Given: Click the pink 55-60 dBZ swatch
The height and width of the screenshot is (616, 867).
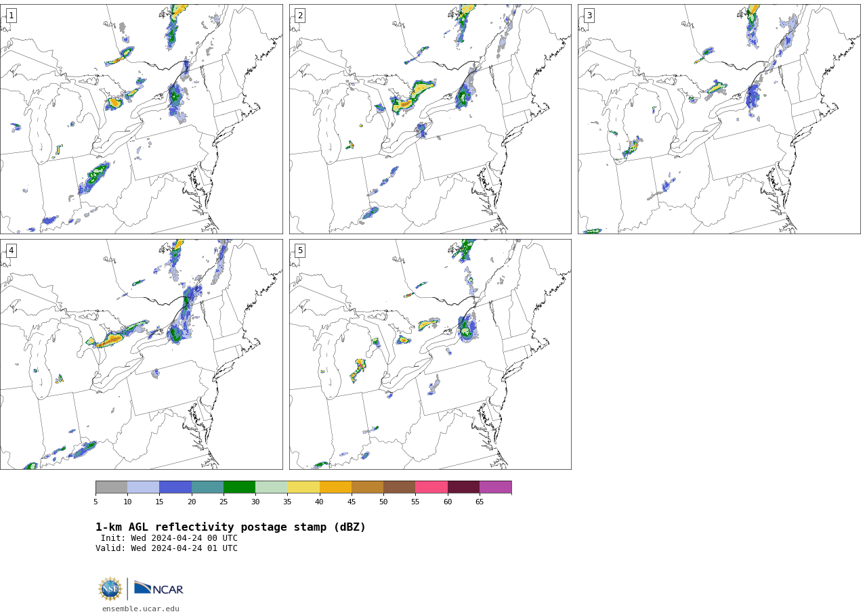Looking at the screenshot, I should point(431,487).
